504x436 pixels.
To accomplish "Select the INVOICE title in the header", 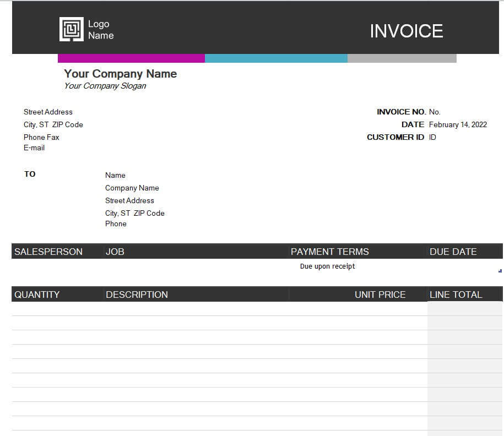I will point(406,31).
